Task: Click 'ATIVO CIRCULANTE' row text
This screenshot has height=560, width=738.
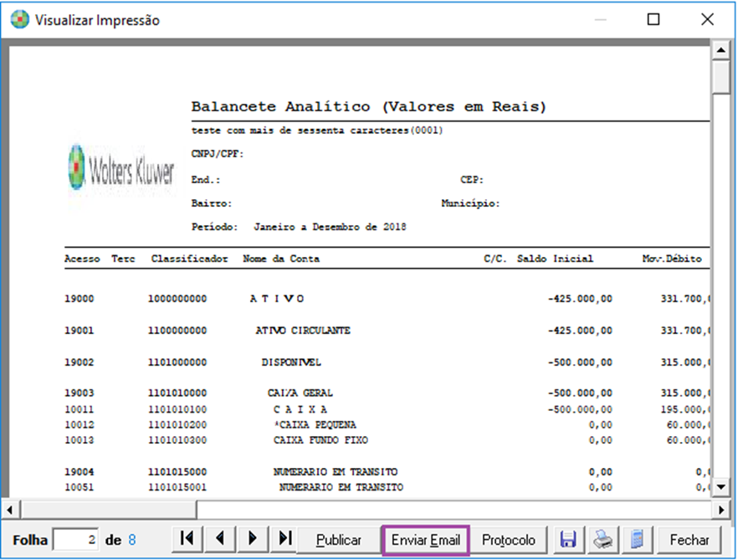Action: coord(303,331)
